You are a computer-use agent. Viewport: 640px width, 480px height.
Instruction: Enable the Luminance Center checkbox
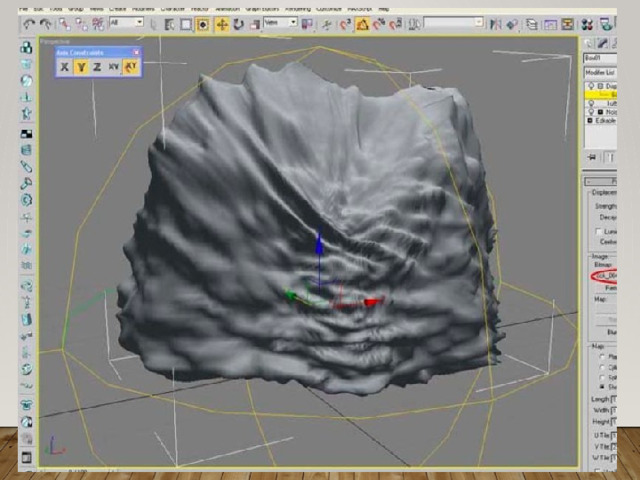tap(598, 230)
